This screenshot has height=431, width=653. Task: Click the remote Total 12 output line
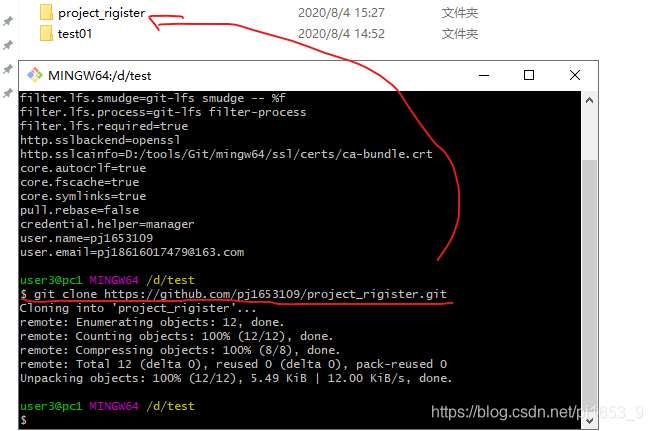coord(234,364)
